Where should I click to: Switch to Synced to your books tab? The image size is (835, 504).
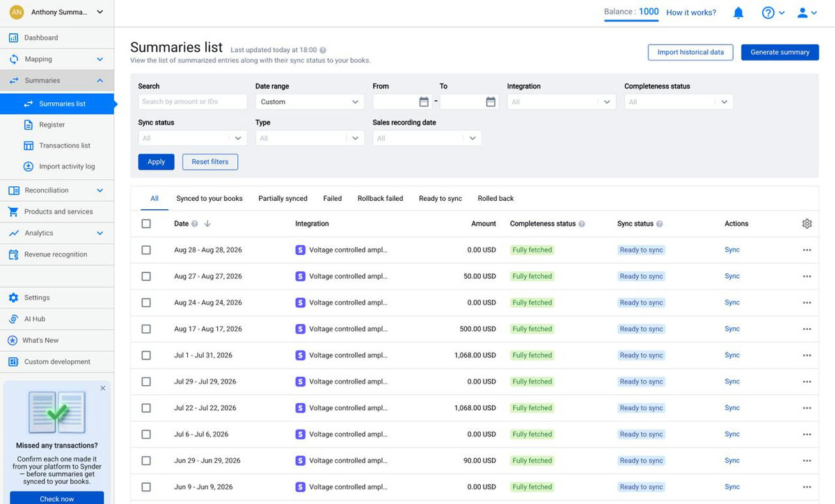[209, 199]
